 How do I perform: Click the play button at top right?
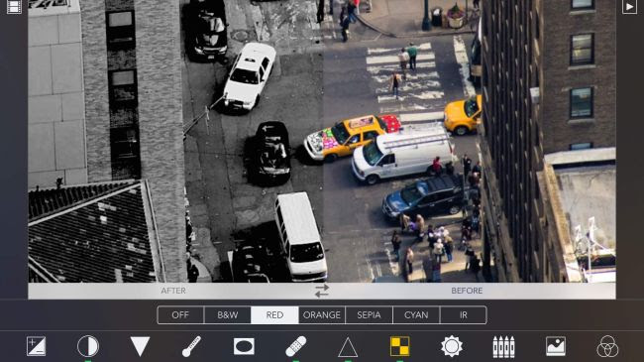(629, 7)
